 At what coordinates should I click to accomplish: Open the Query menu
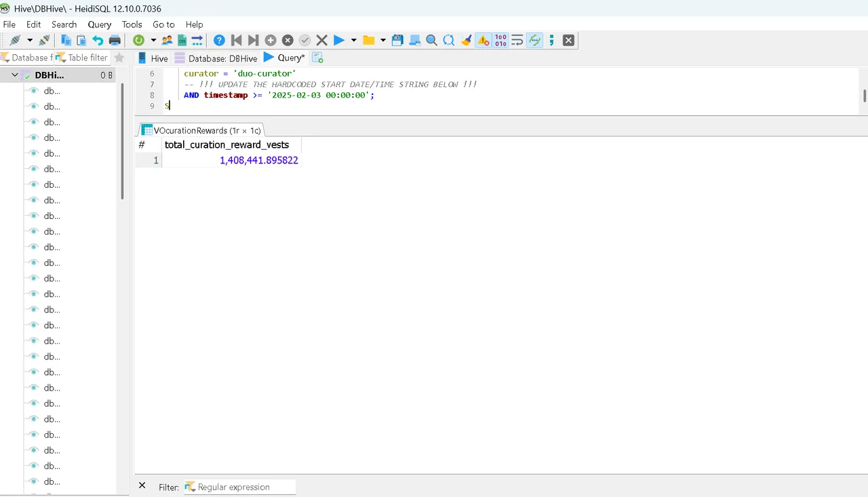(x=100, y=24)
